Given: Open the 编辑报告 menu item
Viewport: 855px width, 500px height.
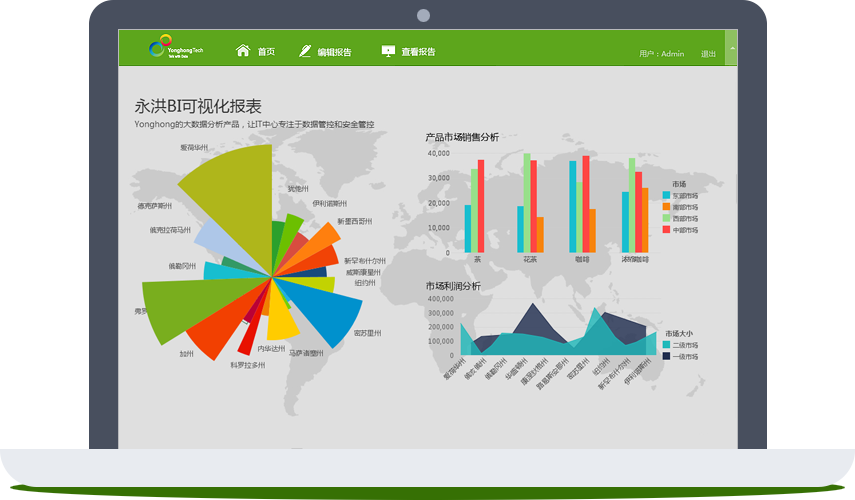Looking at the screenshot, I should 335,52.
